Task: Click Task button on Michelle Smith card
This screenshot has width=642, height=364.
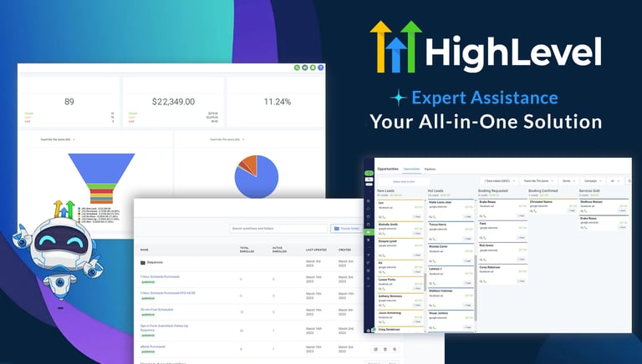Action: 417,233
